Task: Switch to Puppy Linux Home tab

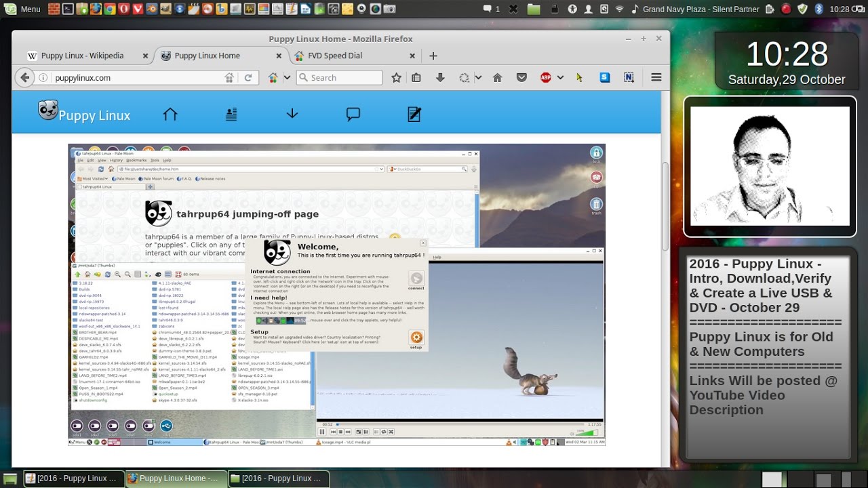Action: click(207, 56)
